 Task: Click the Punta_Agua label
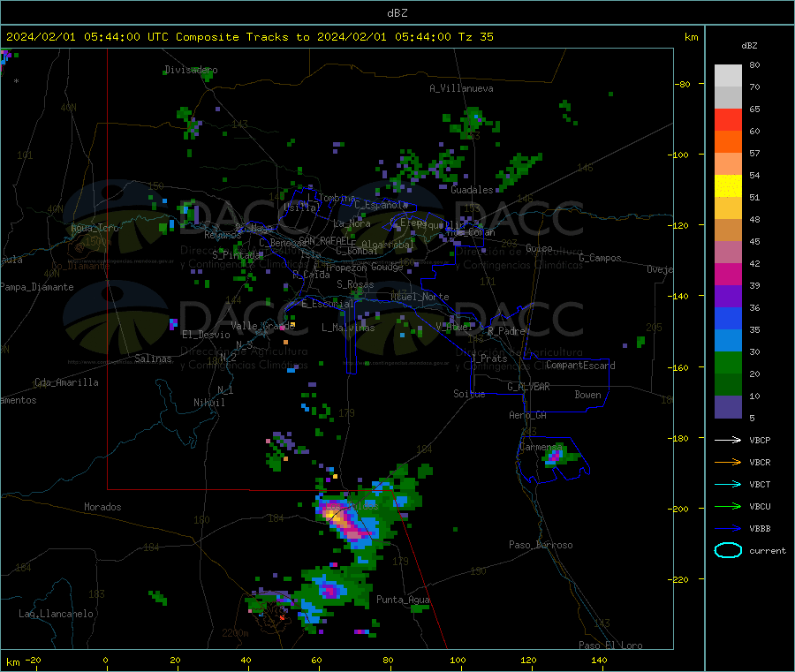(x=403, y=600)
